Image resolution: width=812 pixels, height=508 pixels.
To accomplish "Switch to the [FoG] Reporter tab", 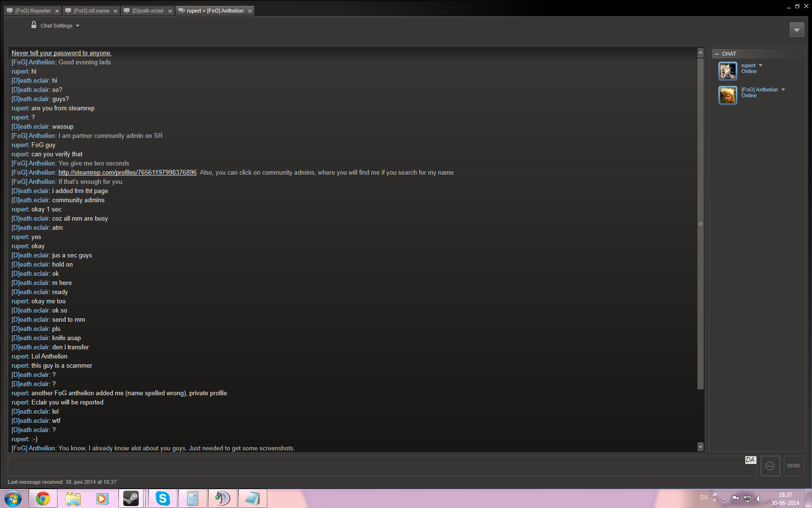I will point(33,11).
